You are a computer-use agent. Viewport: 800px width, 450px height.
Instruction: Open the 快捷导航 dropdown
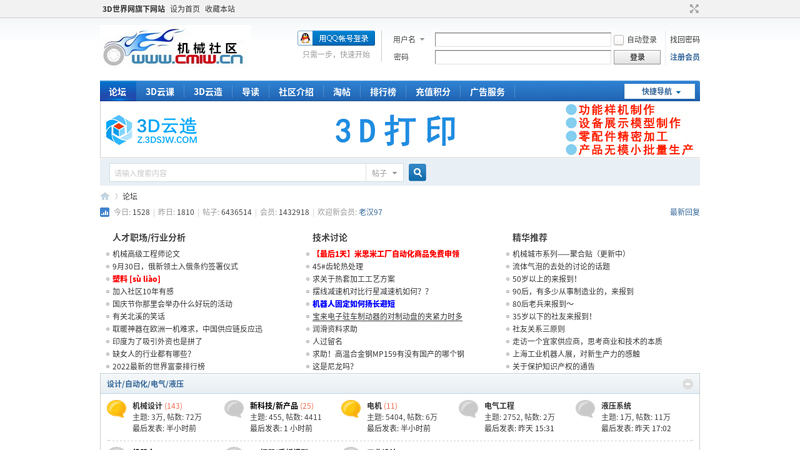tap(660, 91)
